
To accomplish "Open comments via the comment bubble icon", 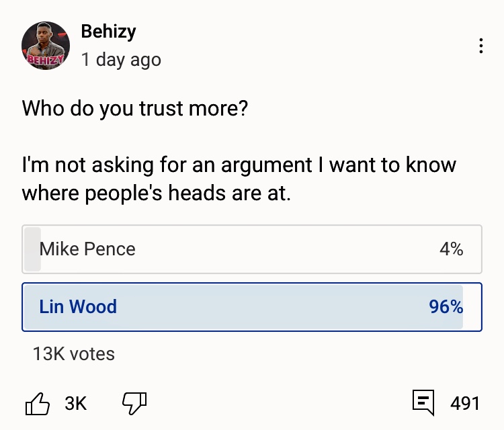I will [423, 402].
